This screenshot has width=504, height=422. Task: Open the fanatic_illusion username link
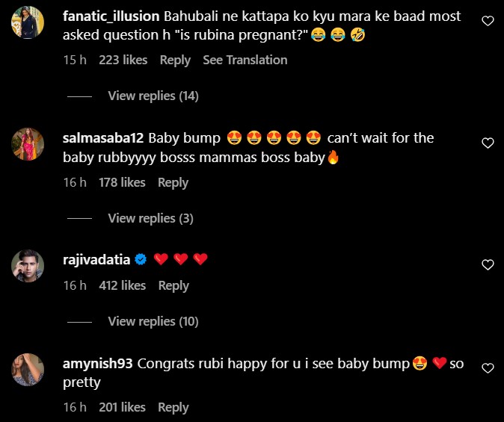(x=111, y=16)
